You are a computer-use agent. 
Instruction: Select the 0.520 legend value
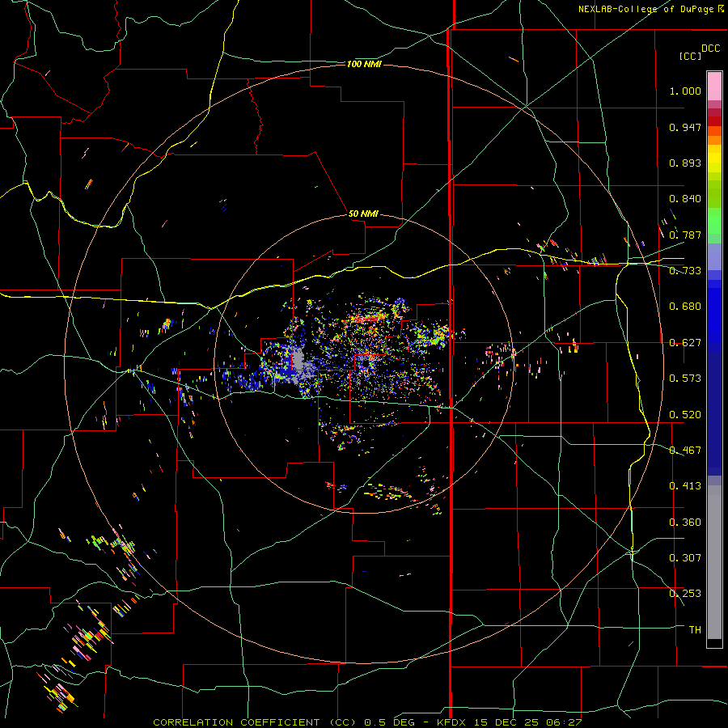[x=685, y=415]
